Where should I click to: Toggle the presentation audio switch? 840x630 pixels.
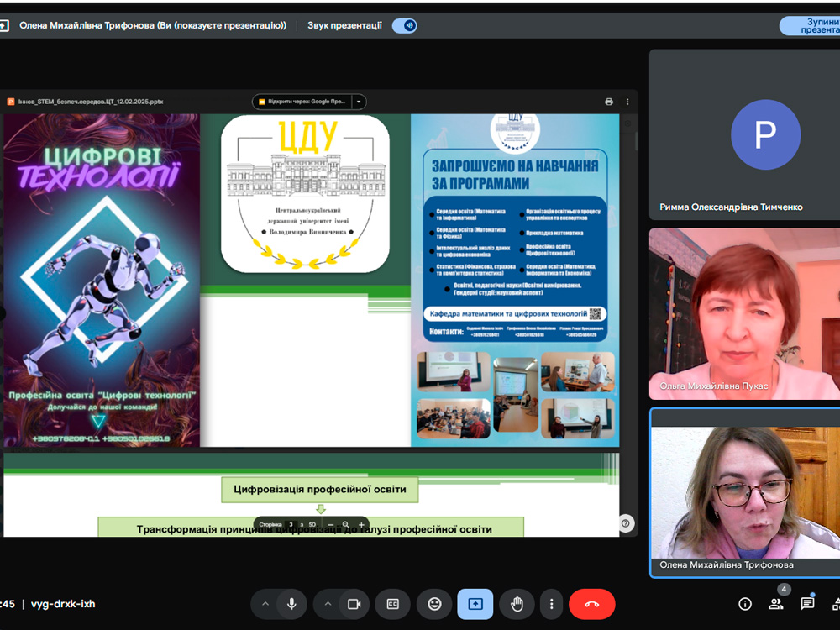click(405, 25)
